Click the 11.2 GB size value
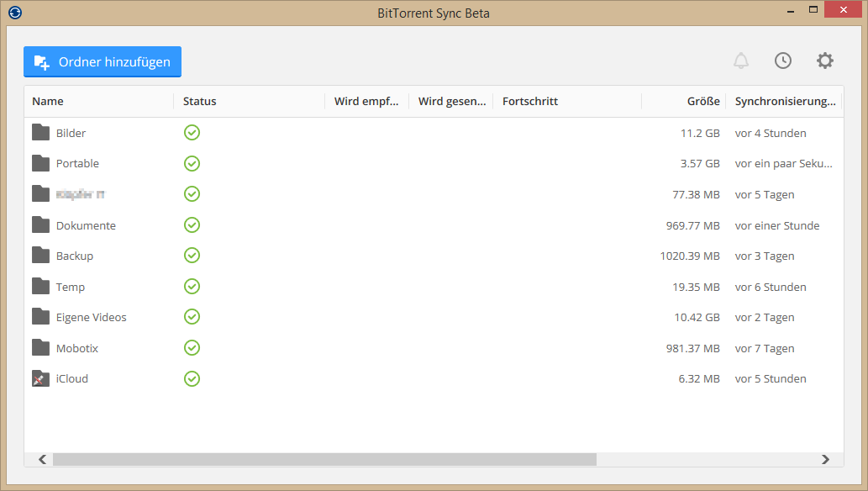 point(700,133)
